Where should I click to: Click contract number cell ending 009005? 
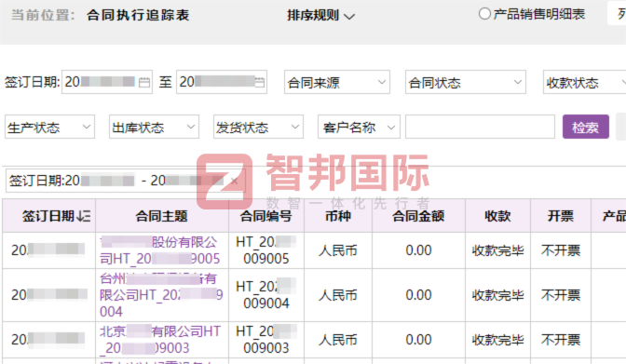(x=266, y=250)
